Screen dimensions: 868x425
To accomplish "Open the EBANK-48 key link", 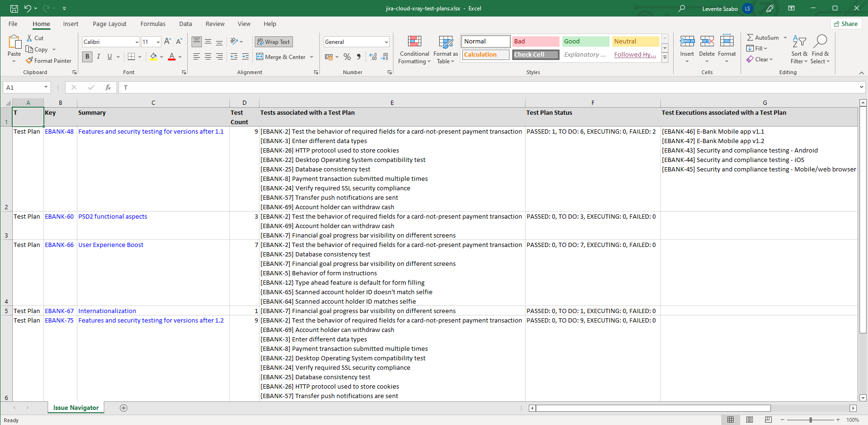I will 59,132.
